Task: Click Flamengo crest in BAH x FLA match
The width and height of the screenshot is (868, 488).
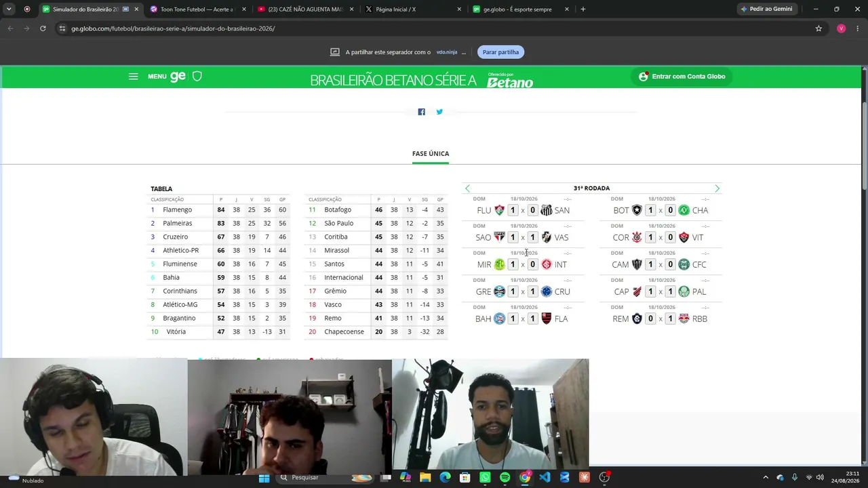Action: click(x=547, y=319)
